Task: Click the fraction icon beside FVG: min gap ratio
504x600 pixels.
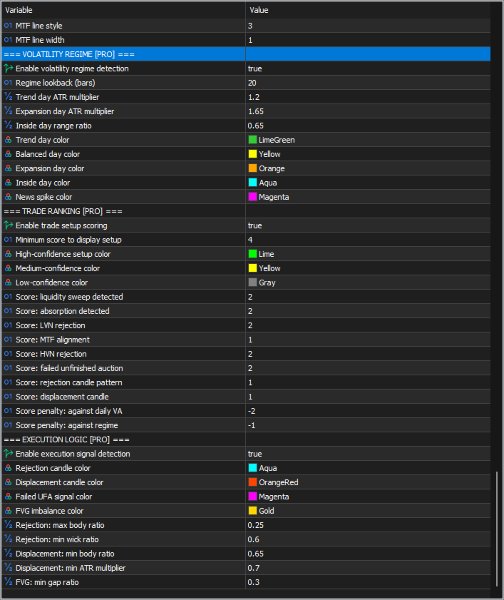Action: click(x=8, y=582)
